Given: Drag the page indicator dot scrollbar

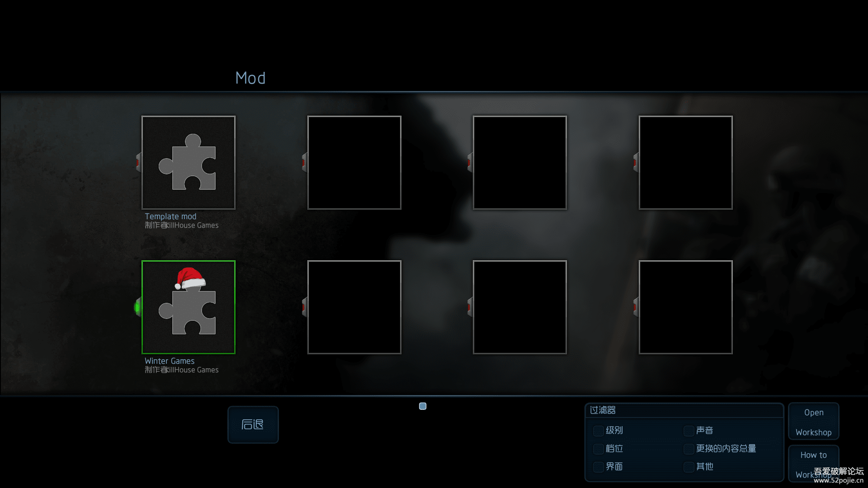Looking at the screenshot, I should (423, 406).
